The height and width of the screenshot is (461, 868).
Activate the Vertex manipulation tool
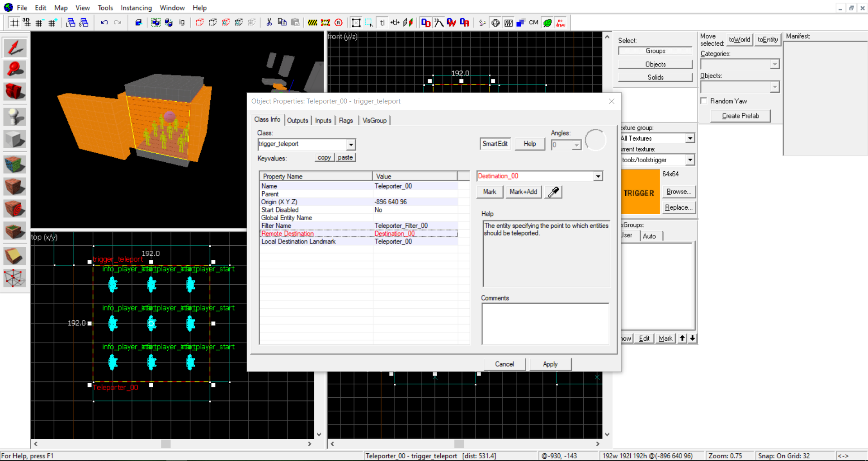point(15,278)
